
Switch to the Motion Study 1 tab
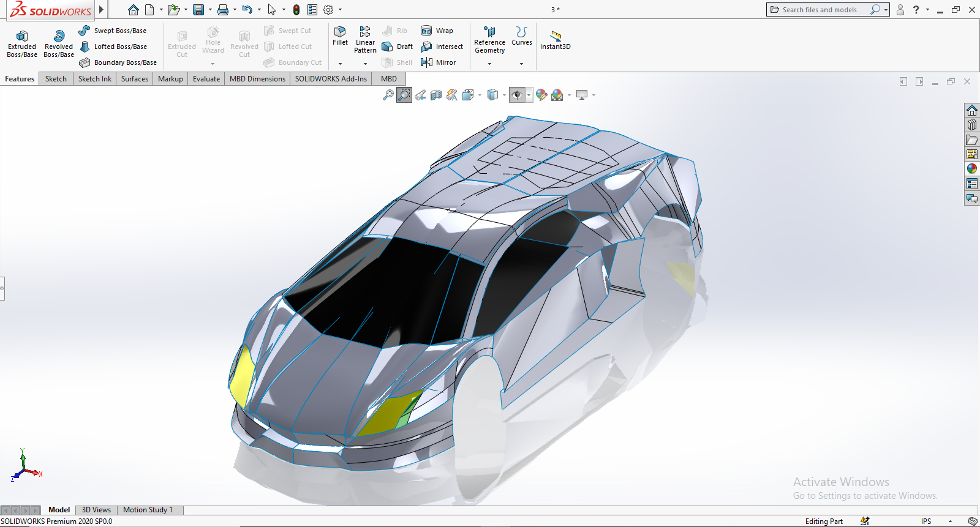(148, 510)
